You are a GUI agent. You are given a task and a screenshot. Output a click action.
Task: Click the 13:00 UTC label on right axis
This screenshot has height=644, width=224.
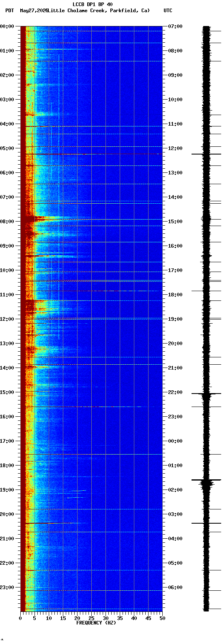click(x=175, y=173)
